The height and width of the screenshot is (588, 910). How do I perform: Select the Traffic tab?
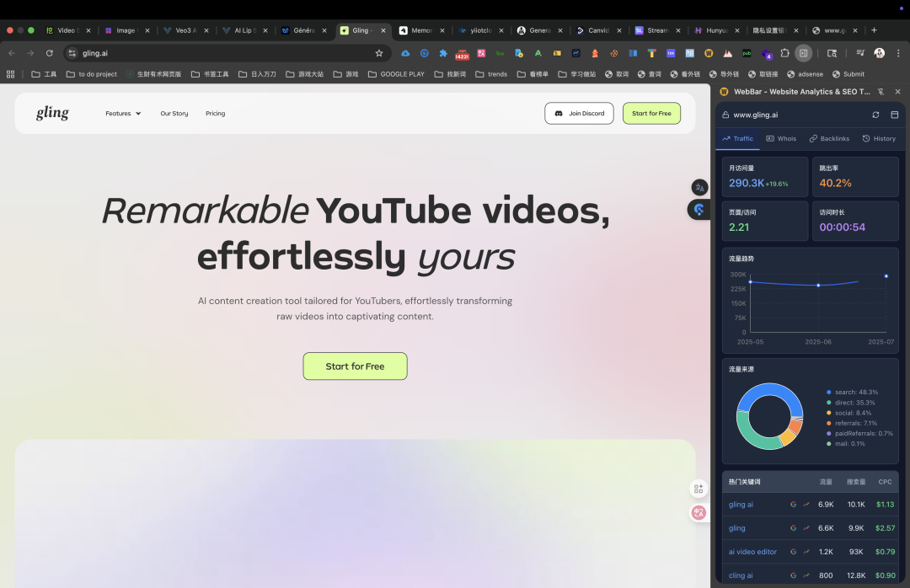click(737, 139)
